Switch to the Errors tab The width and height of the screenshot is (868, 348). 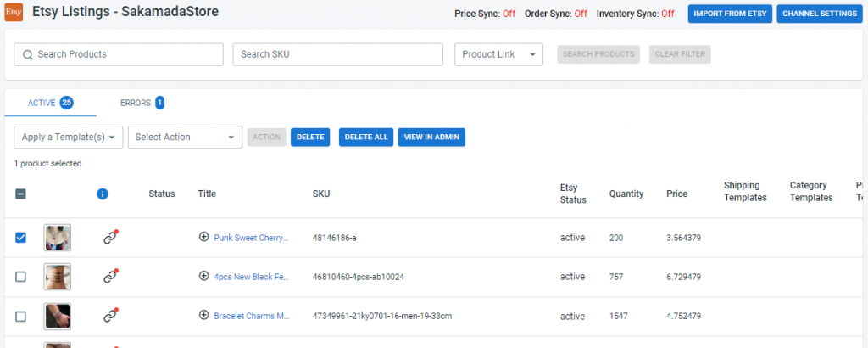142,103
